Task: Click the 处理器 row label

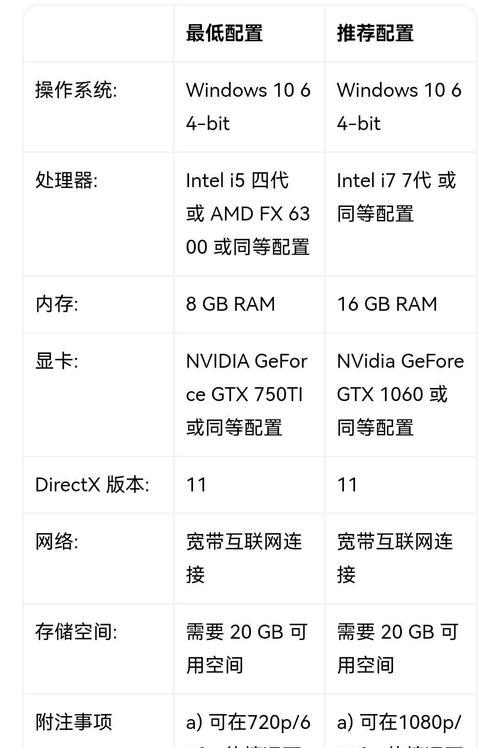Action: [66, 180]
